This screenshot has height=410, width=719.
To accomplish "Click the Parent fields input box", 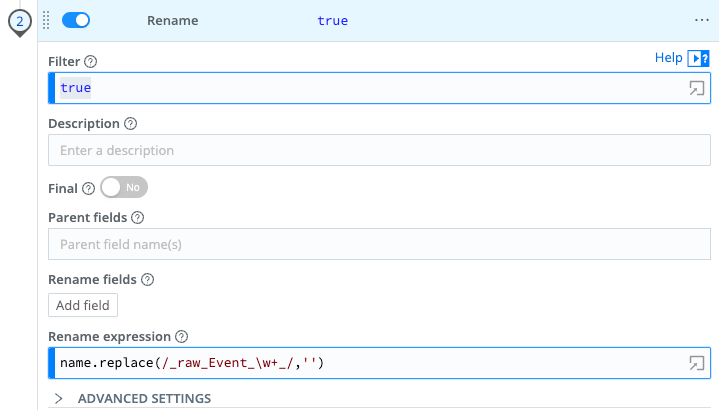I will (x=378, y=244).
